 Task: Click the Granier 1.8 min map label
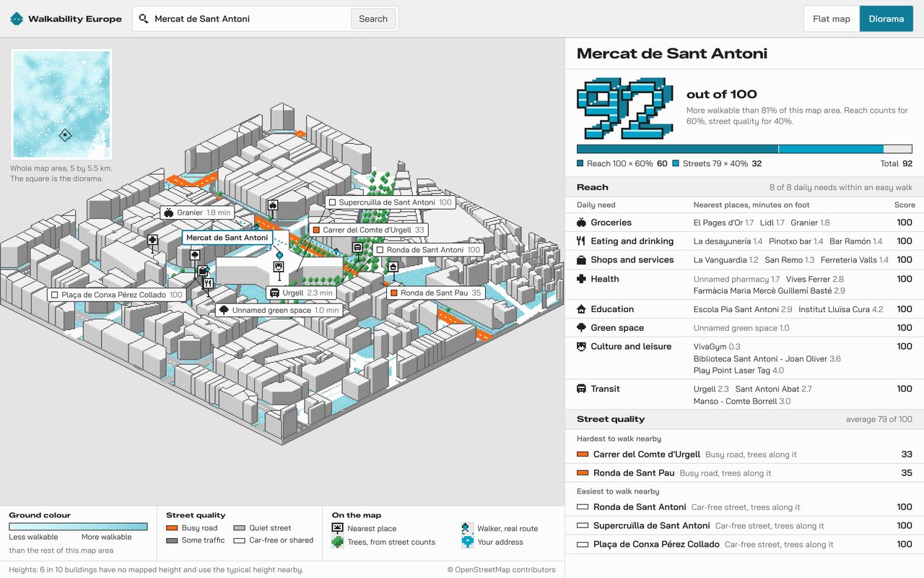click(x=198, y=212)
